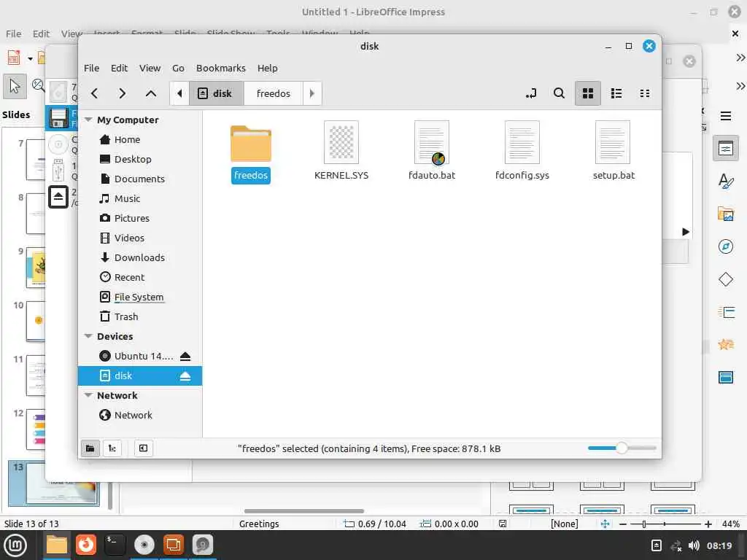Go forward in disk file manager
The image size is (747, 560).
[x=123, y=93]
